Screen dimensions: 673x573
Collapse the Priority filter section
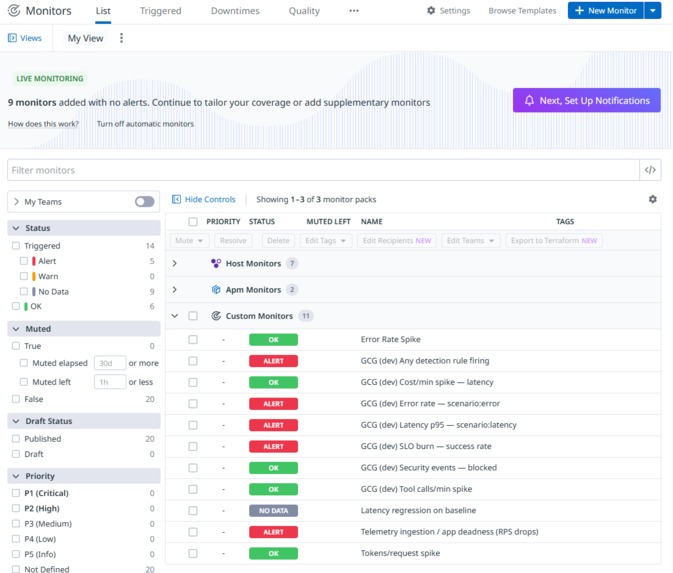[16, 476]
